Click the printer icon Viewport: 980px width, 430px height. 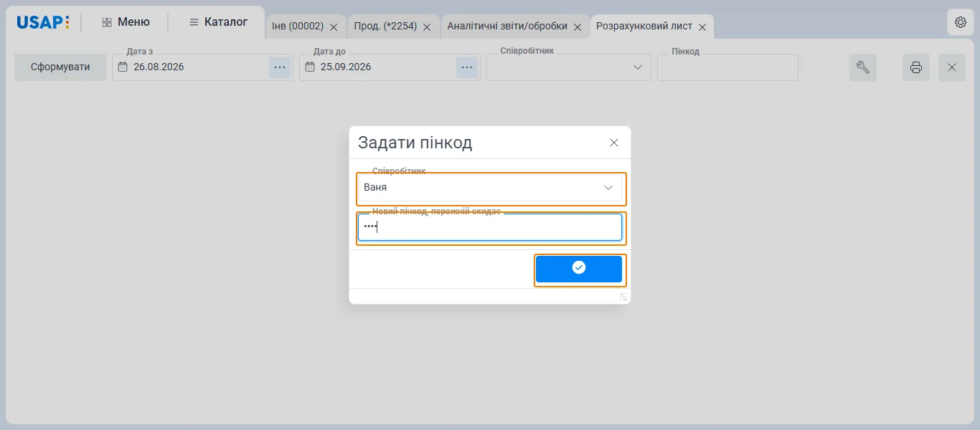coord(916,67)
